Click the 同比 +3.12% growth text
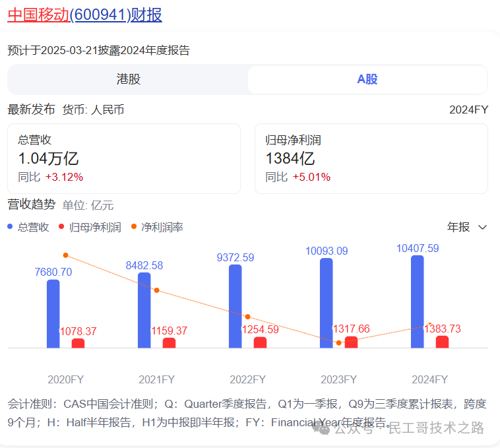The width and height of the screenshot is (500, 448). tap(50, 177)
